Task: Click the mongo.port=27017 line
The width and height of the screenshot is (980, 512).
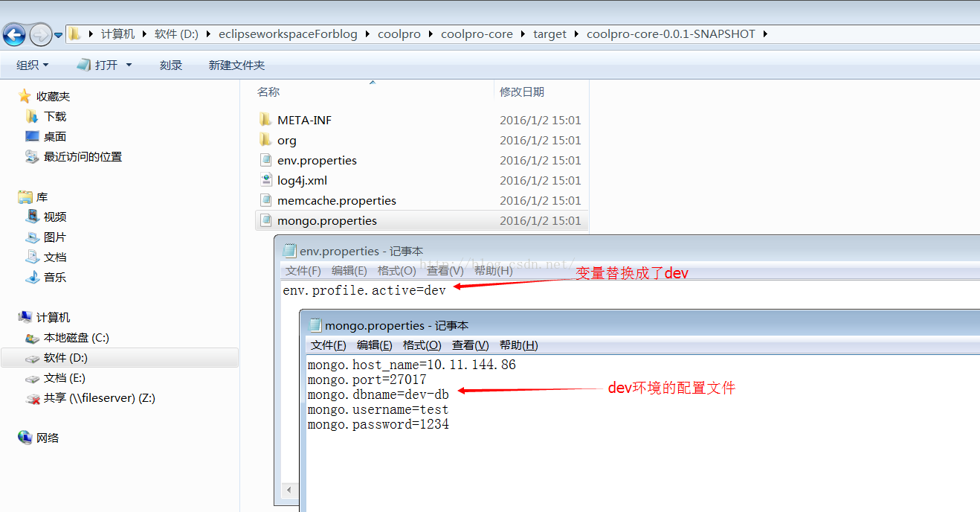Action: 367,380
